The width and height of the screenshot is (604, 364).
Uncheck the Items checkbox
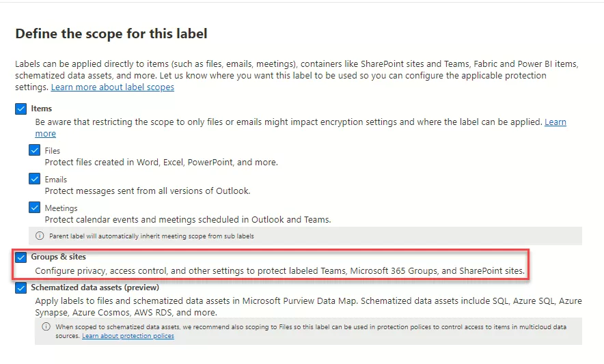click(21, 109)
